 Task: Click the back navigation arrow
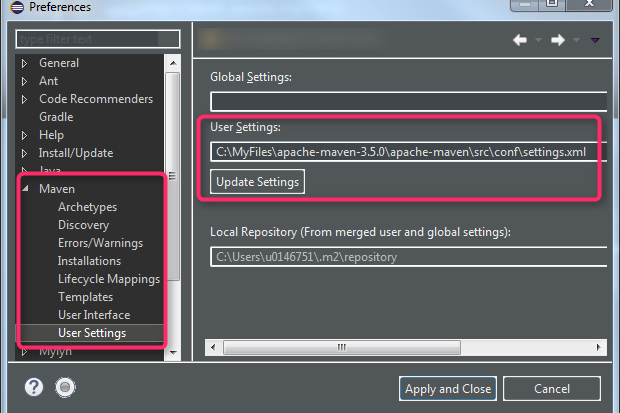pos(520,41)
